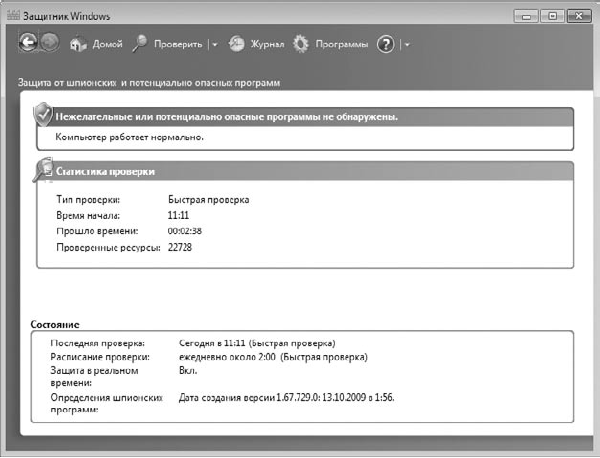Screen dimensions: 600x458
Task: Click the Back arrow navigation button
Action: 30,44
